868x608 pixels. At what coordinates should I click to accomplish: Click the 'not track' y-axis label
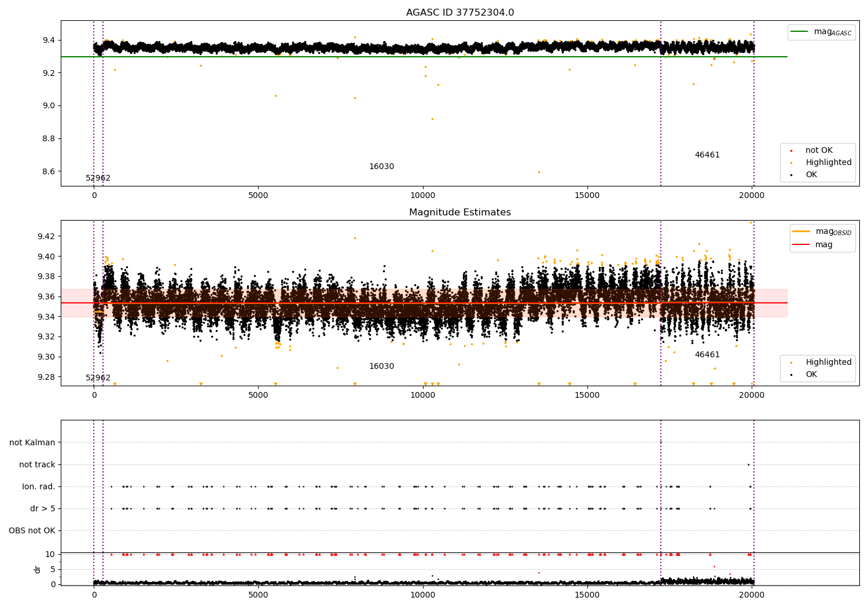click(37, 465)
